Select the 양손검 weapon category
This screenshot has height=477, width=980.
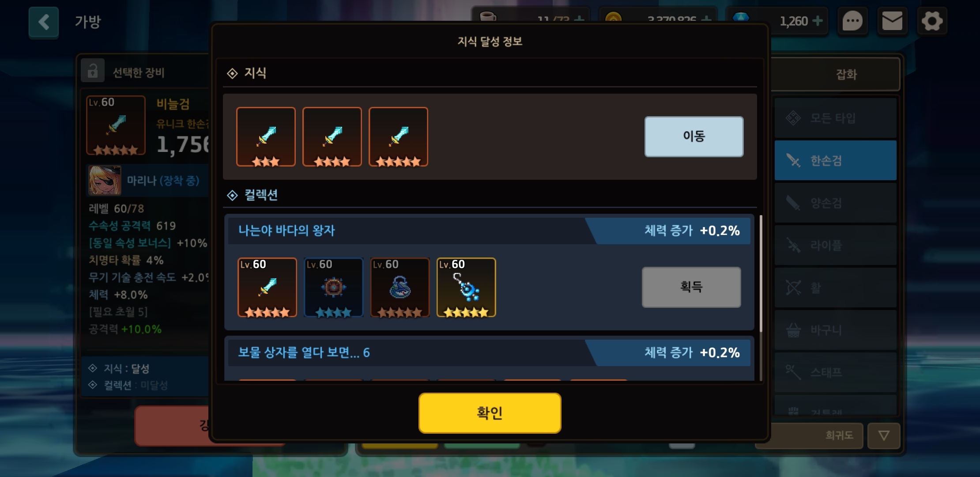[835, 203]
